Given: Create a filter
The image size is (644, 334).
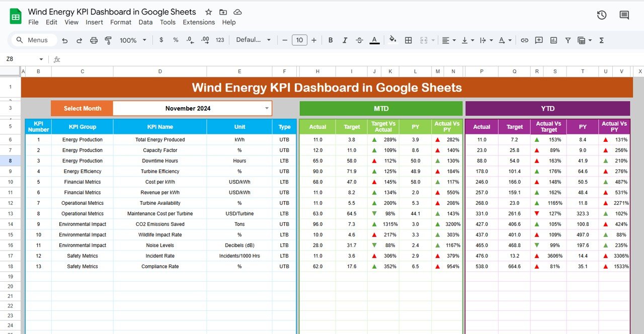Looking at the screenshot, I should (568, 40).
